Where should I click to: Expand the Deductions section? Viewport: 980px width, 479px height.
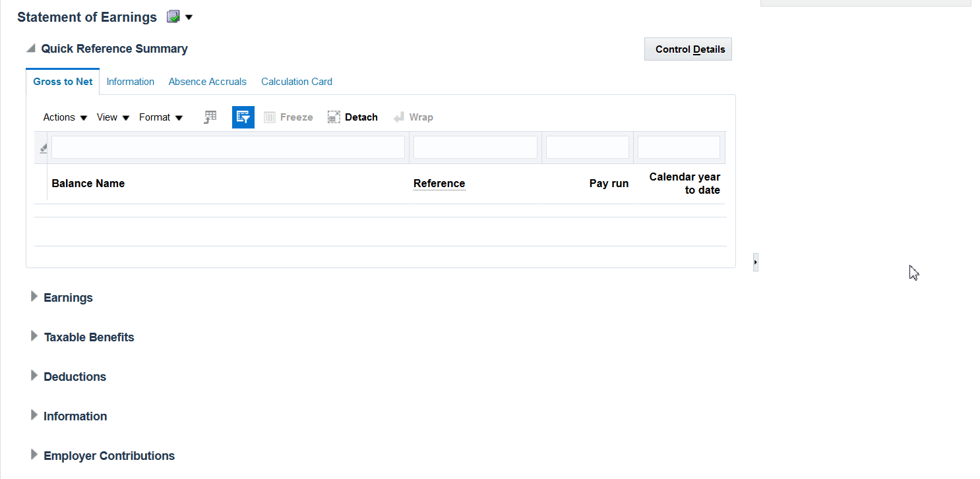34,376
